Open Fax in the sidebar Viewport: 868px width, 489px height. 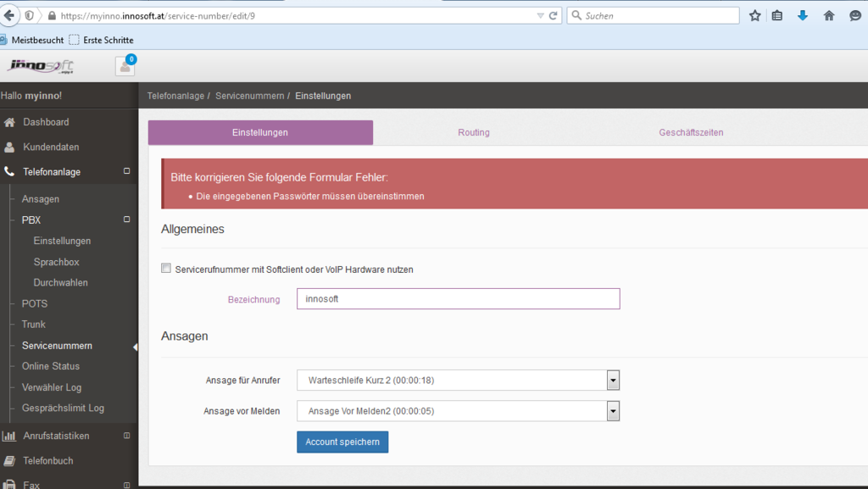pyautogui.click(x=31, y=485)
